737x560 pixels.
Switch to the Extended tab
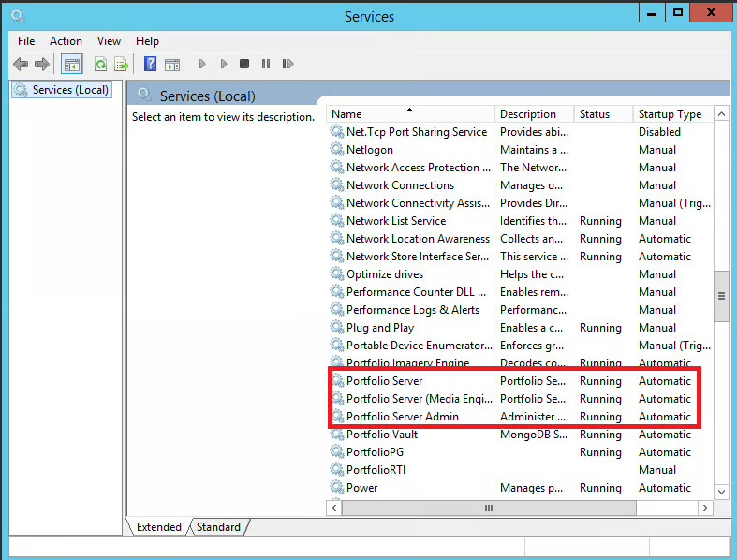click(x=159, y=526)
